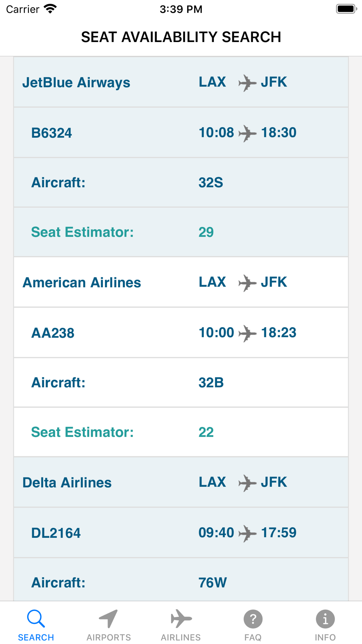Select the Delta Airlines flight header
This screenshot has height=644, width=362.
[x=67, y=482]
